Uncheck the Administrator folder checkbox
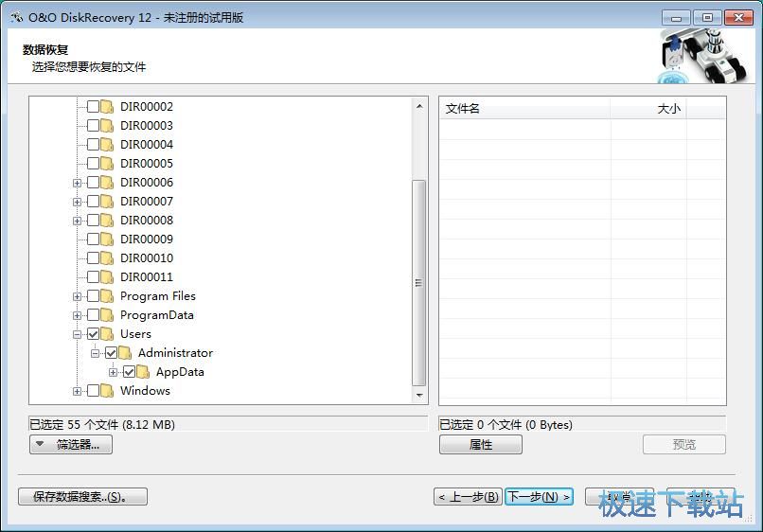This screenshot has width=763, height=532. click(111, 353)
